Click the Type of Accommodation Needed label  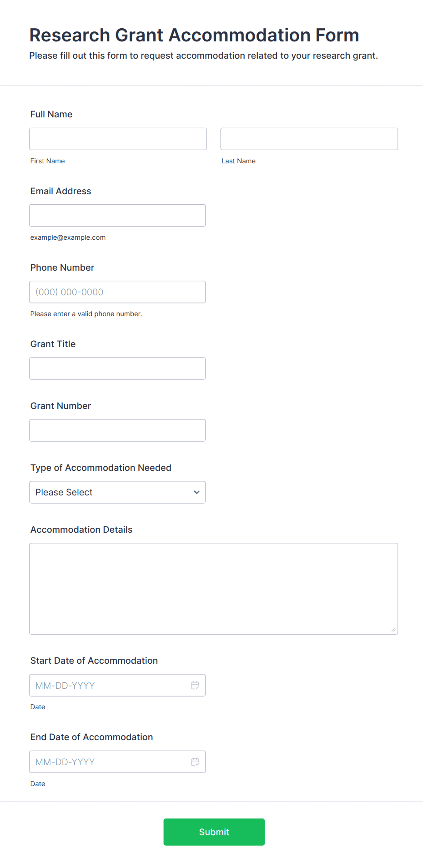click(x=101, y=468)
